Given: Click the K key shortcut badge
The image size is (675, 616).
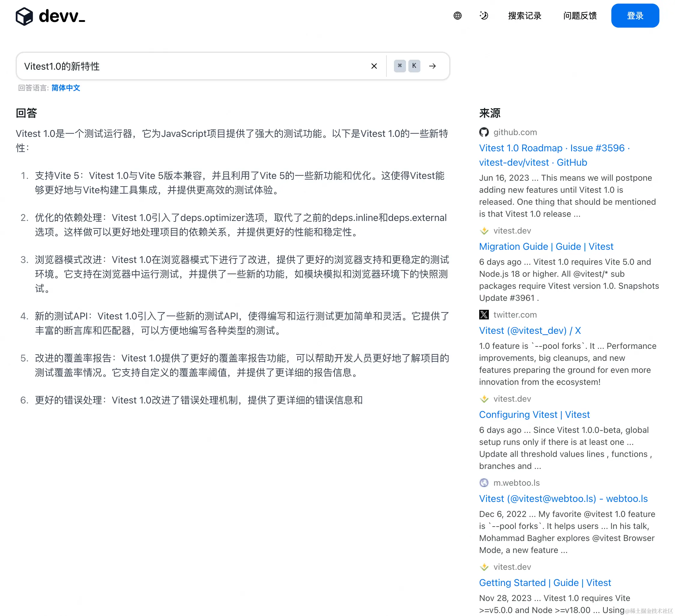Looking at the screenshot, I should tap(414, 66).
